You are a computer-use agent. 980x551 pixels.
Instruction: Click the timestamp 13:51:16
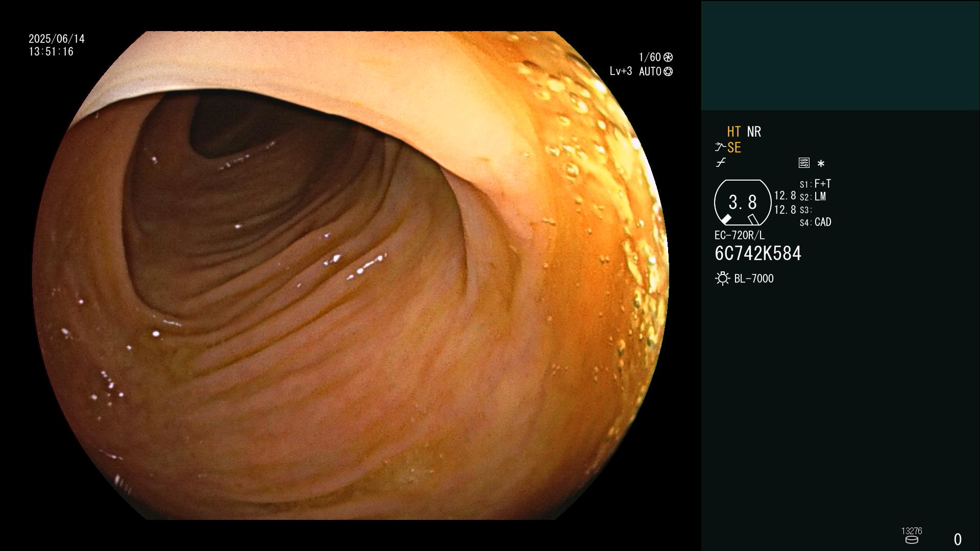pos(51,52)
